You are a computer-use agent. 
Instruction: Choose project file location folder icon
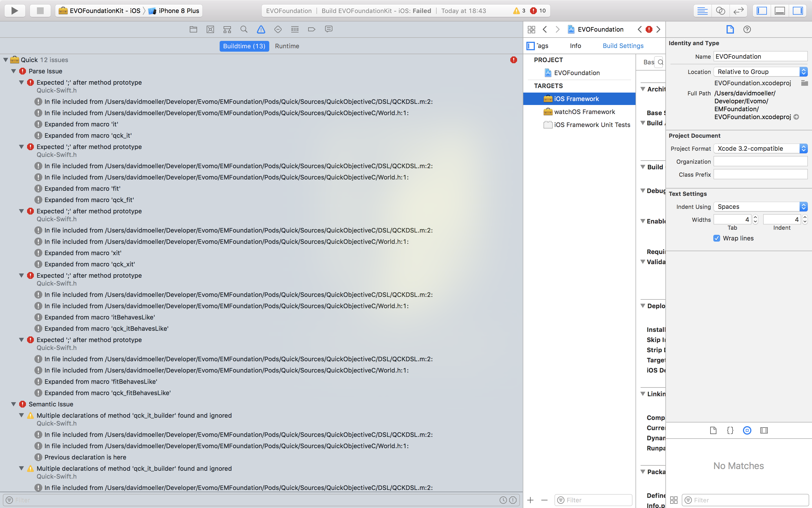(x=804, y=83)
